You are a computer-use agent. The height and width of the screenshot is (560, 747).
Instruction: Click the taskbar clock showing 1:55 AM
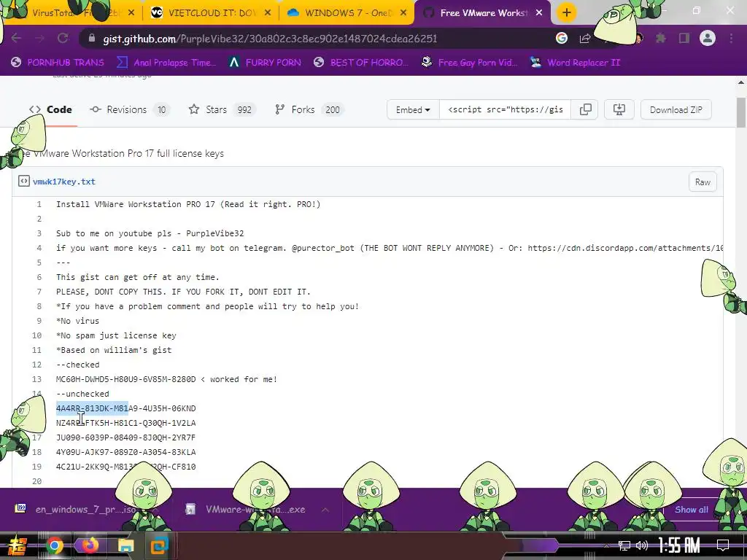click(x=679, y=545)
